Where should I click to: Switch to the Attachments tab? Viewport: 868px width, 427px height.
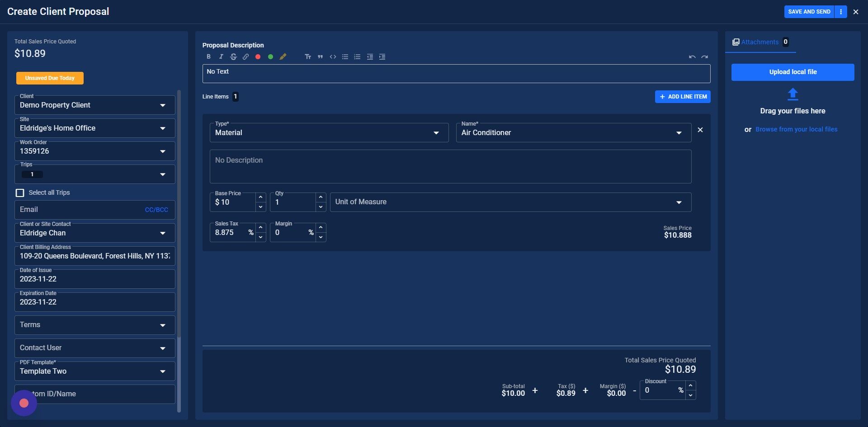click(760, 42)
